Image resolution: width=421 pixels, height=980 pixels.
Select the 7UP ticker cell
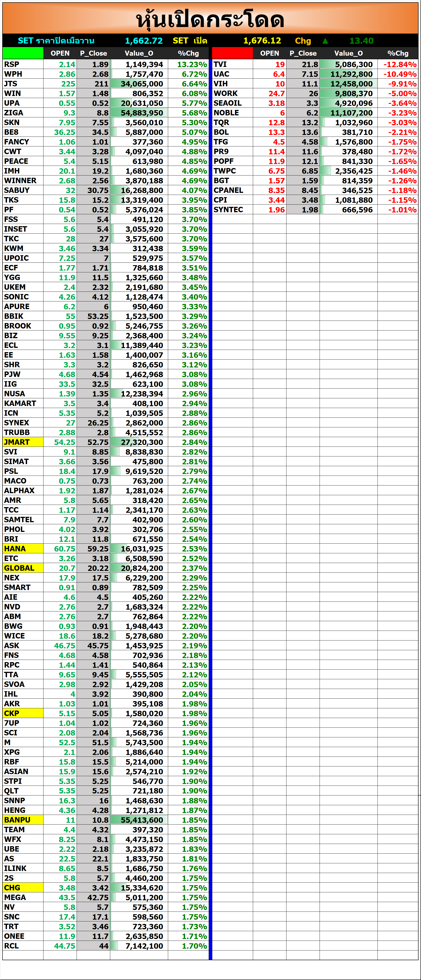click(x=23, y=723)
